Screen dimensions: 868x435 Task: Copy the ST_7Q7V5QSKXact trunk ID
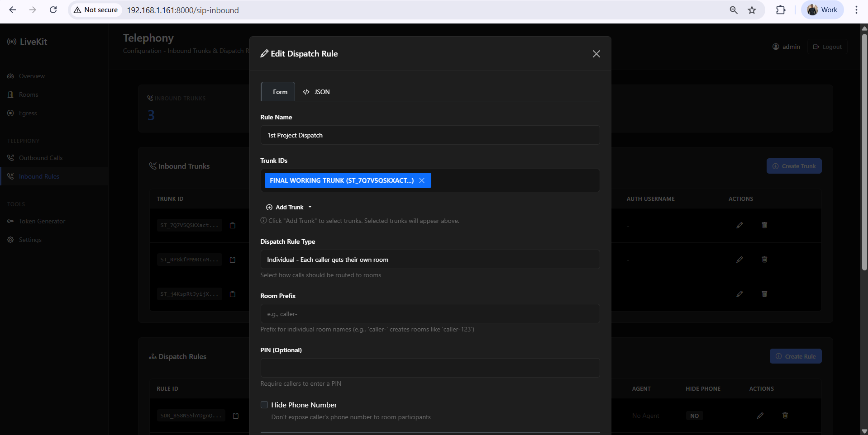pyautogui.click(x=233, y=225)
